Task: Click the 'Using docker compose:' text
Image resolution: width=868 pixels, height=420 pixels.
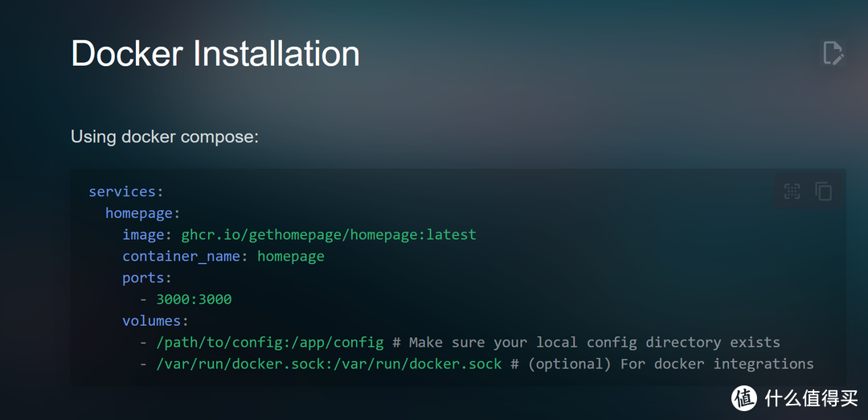Action: [165, 136]
